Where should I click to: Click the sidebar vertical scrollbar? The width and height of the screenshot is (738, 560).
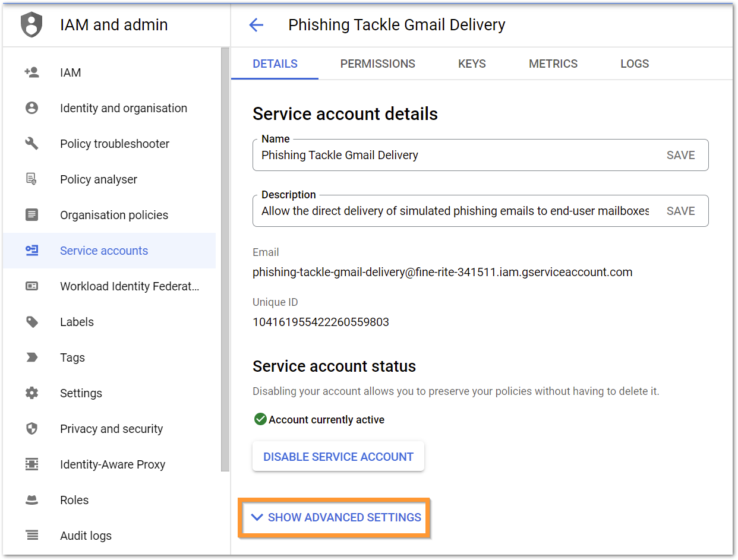click(225, 260)
